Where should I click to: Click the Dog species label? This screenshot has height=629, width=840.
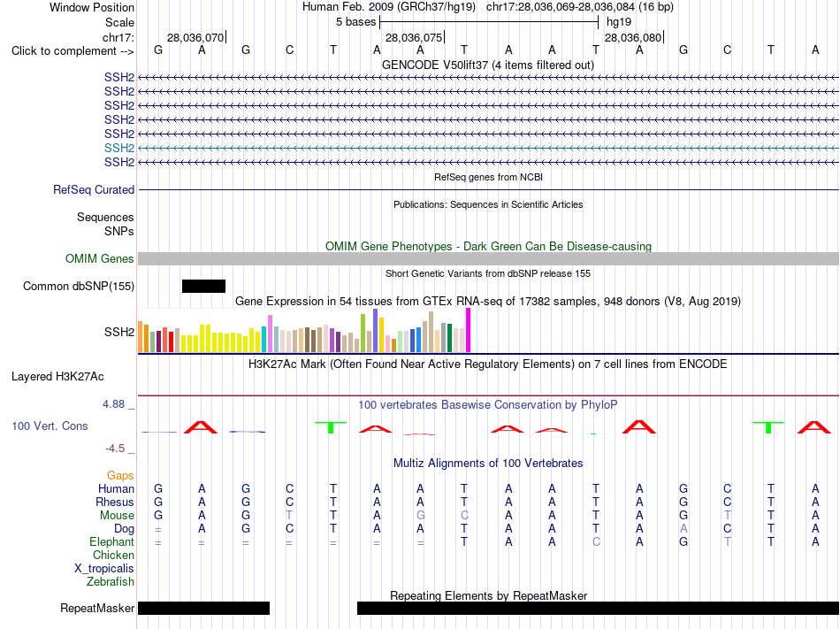coord(124,529)
